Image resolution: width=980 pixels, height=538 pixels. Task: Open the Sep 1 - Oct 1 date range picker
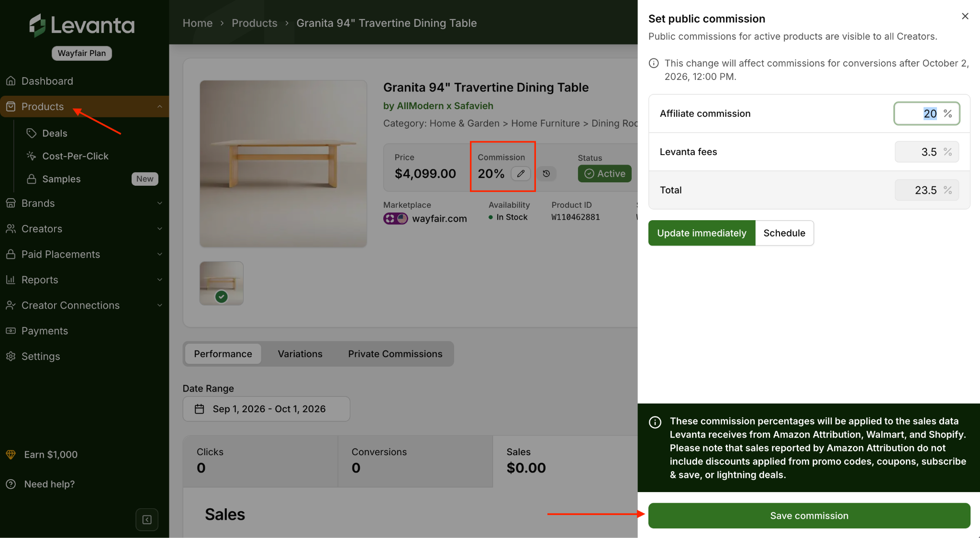[x=267, y=409]
